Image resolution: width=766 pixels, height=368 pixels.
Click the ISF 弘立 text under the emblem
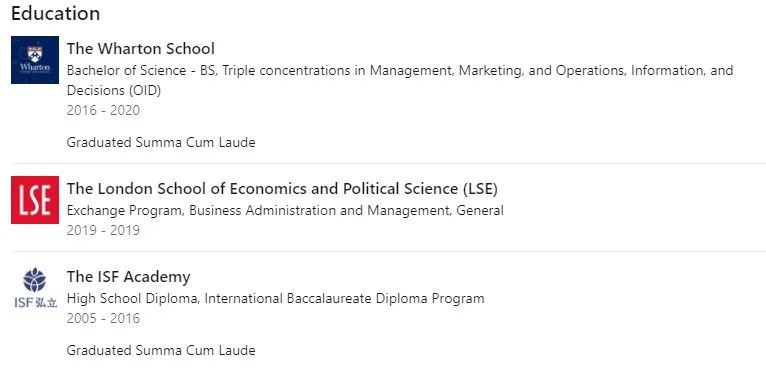pyautogui.click(x=36, y=303)
